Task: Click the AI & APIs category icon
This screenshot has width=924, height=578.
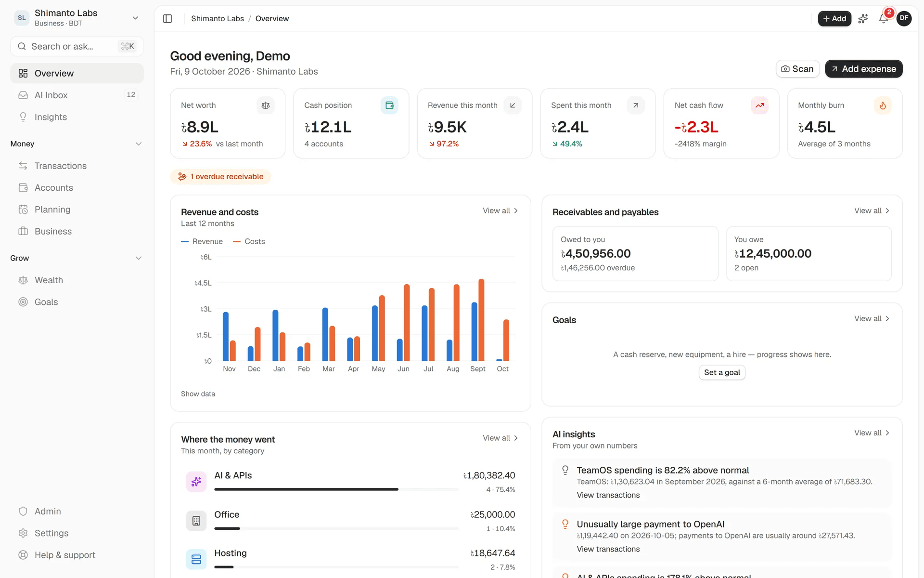Action: (x=196, y=482)
